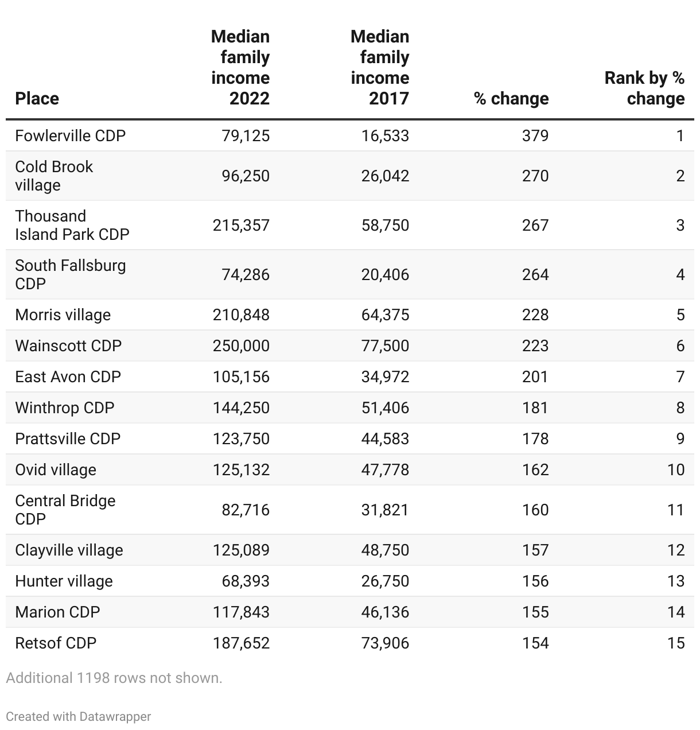Select Retsof CDP's rank 15 cell

pyautogui.click(x=676, y=643)
